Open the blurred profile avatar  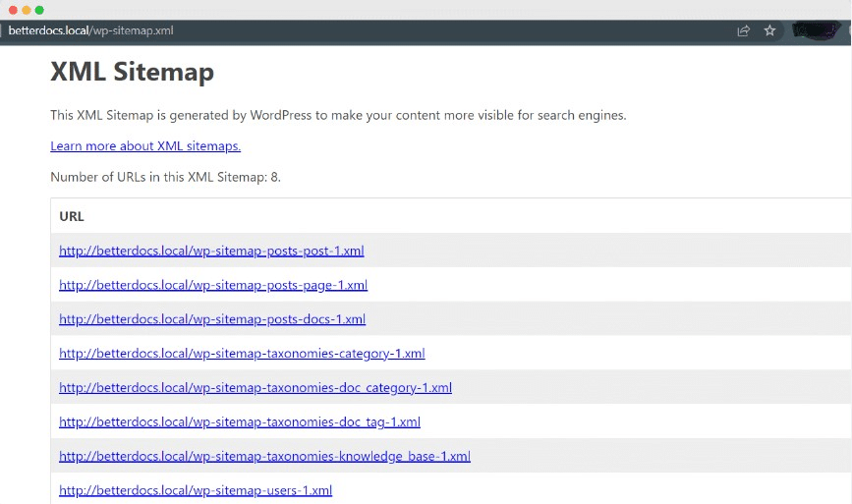[x=817, y=30]
